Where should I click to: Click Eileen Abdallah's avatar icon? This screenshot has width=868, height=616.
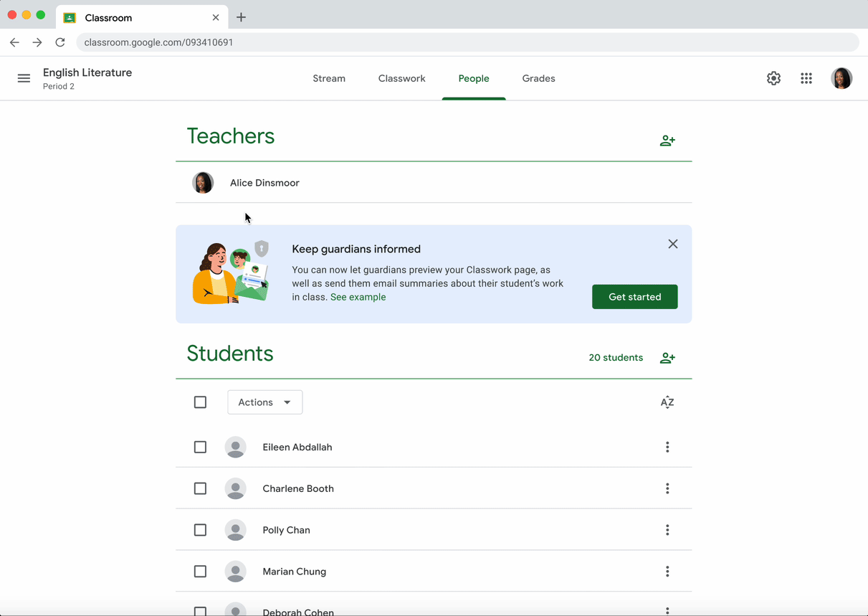coord(235,447)
